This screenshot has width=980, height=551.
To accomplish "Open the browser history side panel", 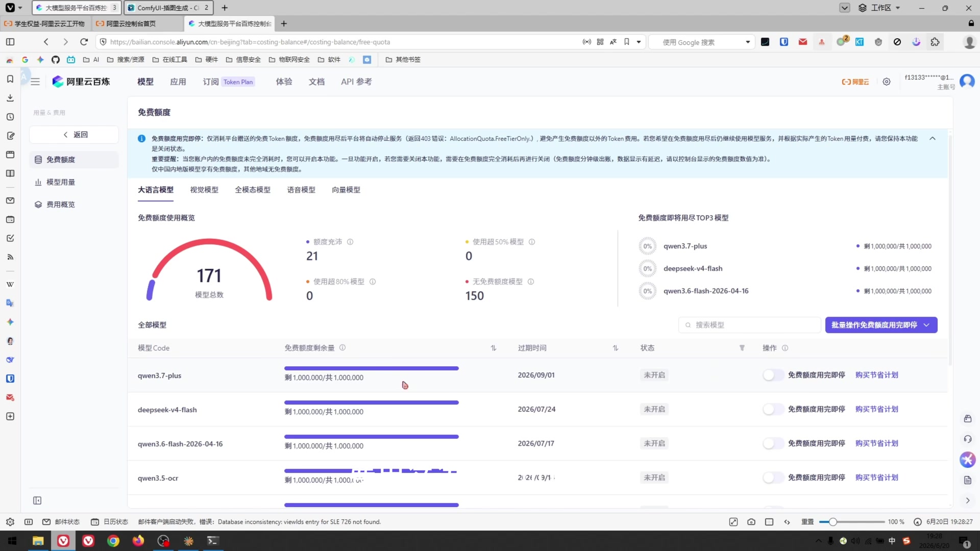I will 10,117.
